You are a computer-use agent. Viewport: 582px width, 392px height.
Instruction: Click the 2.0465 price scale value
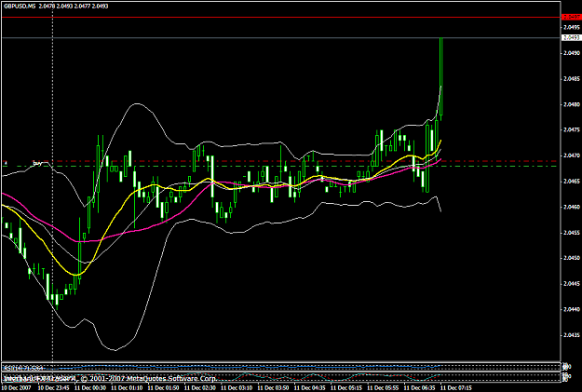point(572,182)
